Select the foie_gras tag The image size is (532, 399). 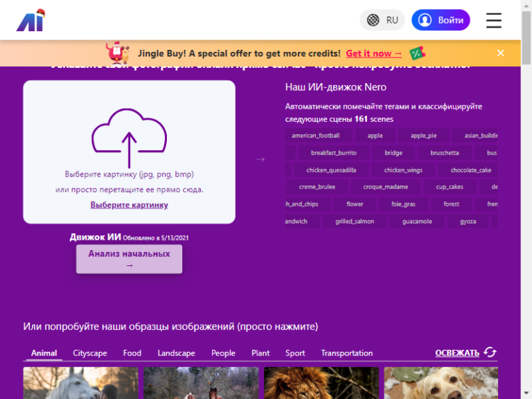(x=403, y=204)
